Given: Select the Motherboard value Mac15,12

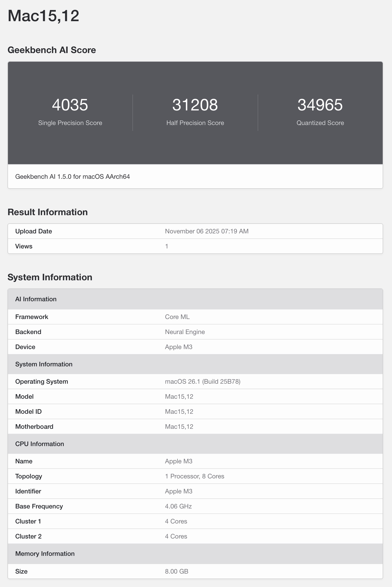Looking at the screenshot, I should pyautogui.click(x=179, y=426).
